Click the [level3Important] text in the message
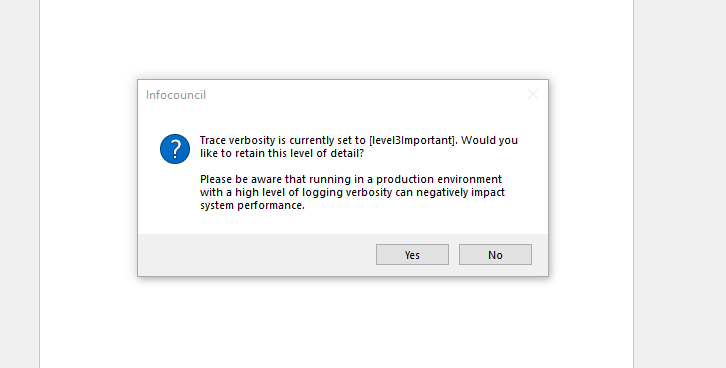This screenshot has height=368, width=726. [413, 140]
